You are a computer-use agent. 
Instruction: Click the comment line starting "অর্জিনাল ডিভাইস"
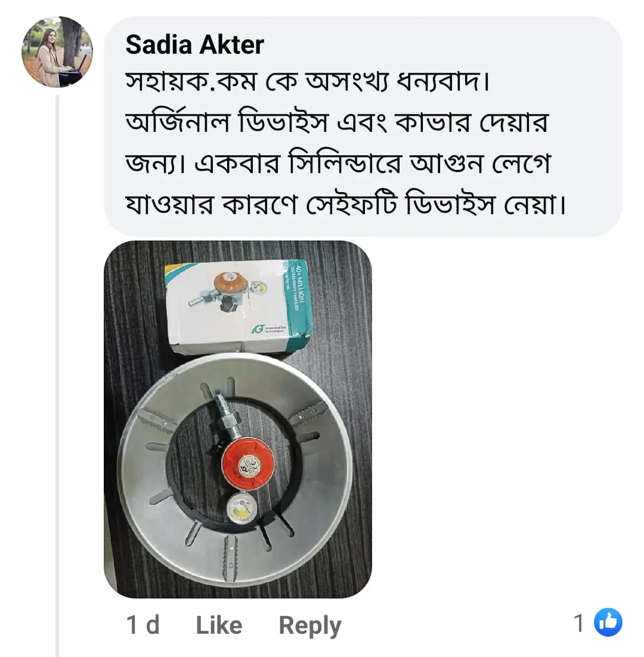click(337, 123)
